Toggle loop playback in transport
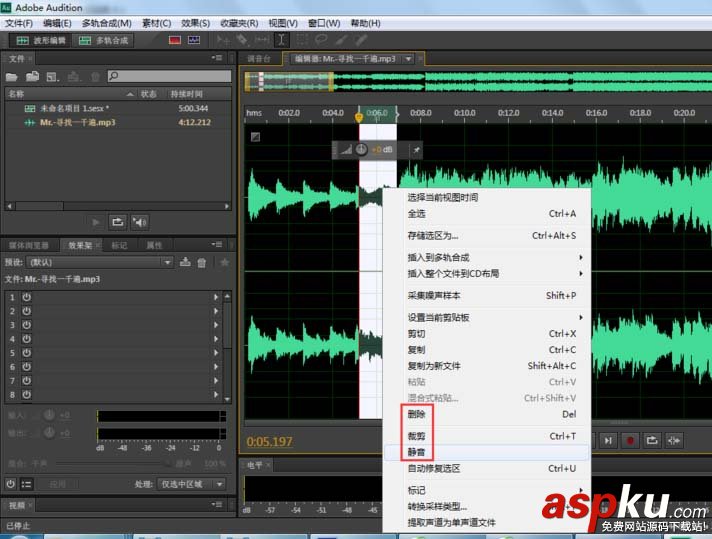The height and width of the screenshot is (539, 712). click(652, 440)
